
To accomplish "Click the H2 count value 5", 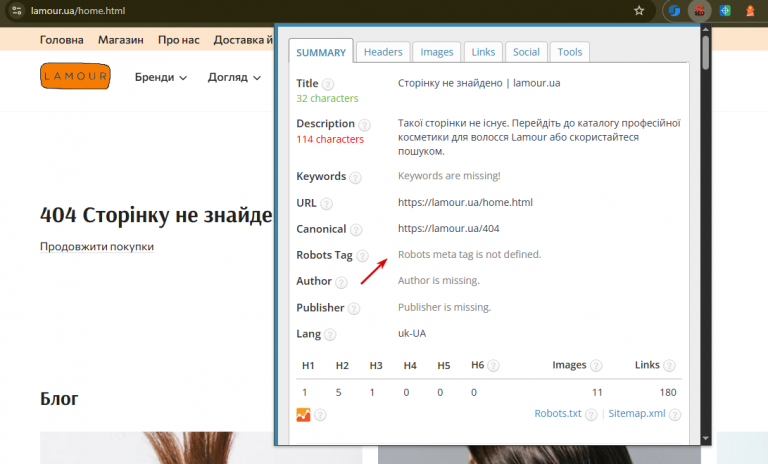I will click(338, 392).
